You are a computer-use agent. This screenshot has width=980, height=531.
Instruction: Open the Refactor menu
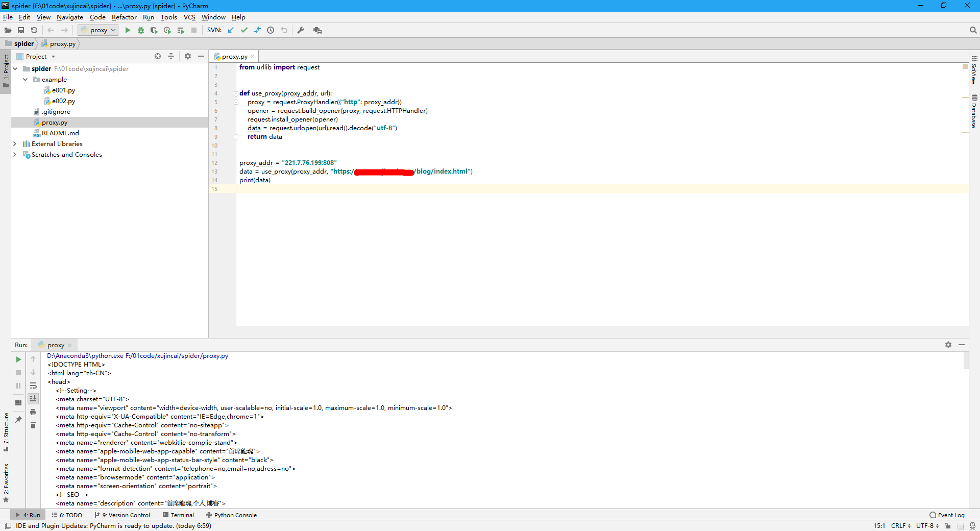point(124,17)
